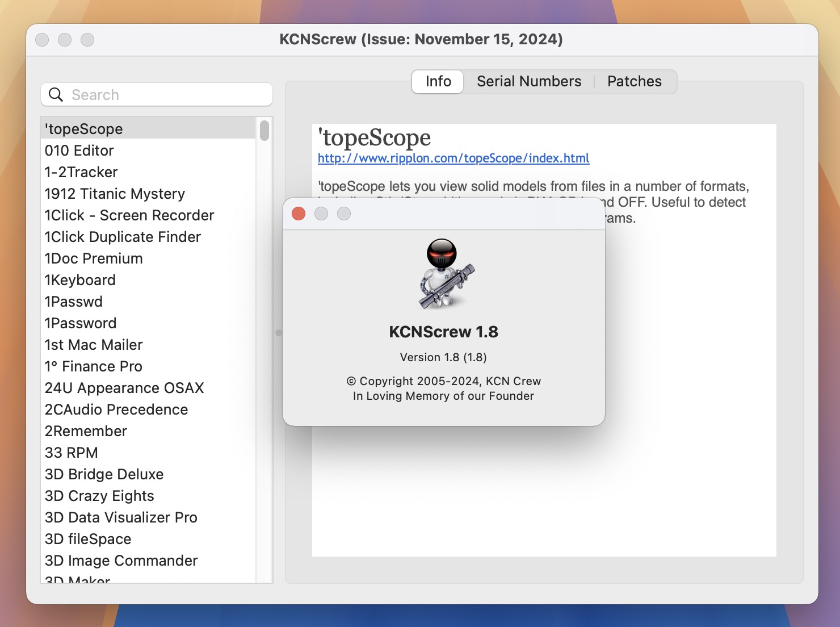Select 3D Crazy Eights entry
This screenshot has width=840, height=627.
point(149,496)
